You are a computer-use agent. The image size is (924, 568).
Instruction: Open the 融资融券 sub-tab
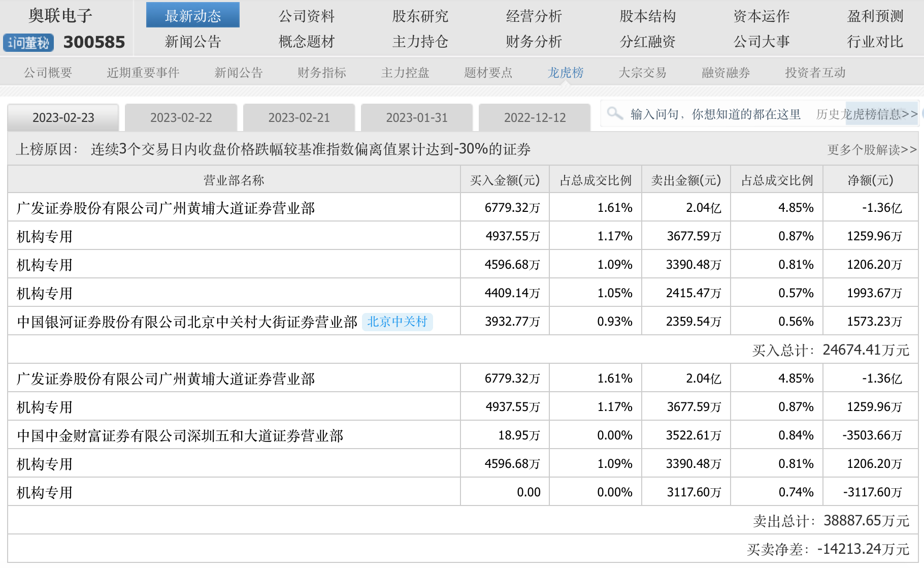coord(725,73)
